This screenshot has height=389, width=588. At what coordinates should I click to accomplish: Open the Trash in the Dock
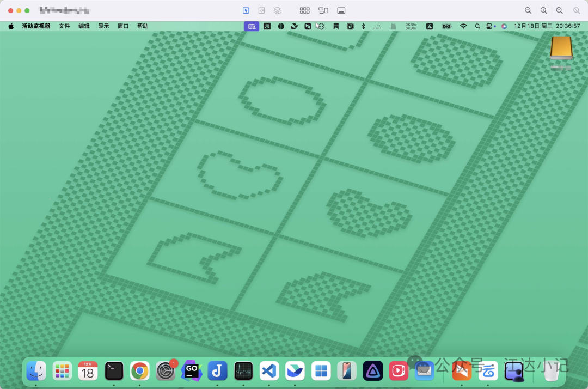pos(551,371)
